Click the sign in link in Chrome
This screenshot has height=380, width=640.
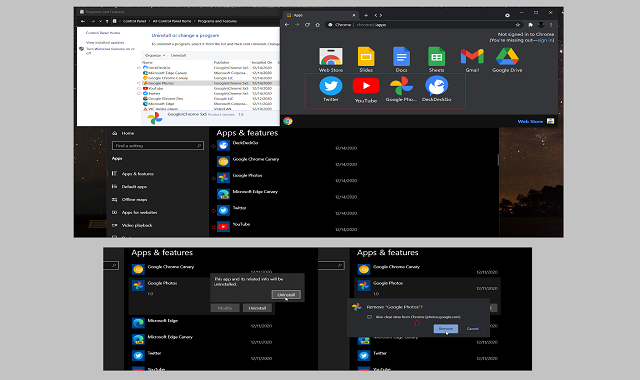pos(545,40)
